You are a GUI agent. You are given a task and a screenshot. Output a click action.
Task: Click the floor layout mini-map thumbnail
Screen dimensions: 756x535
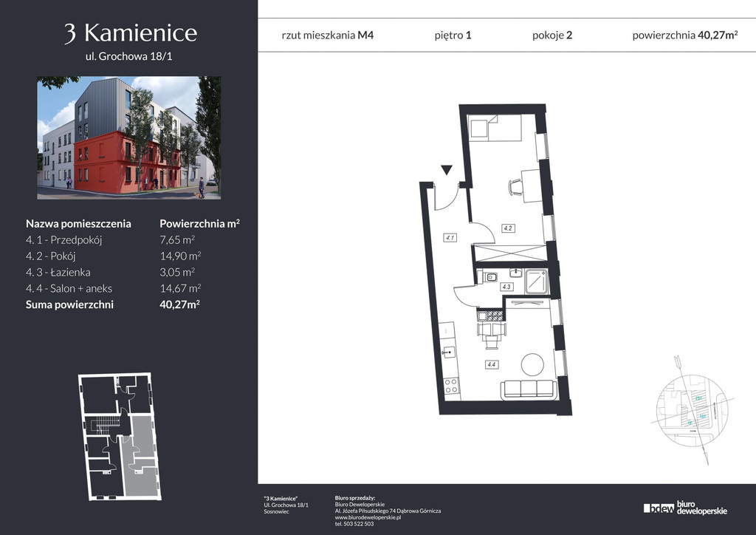click(119, 437)
